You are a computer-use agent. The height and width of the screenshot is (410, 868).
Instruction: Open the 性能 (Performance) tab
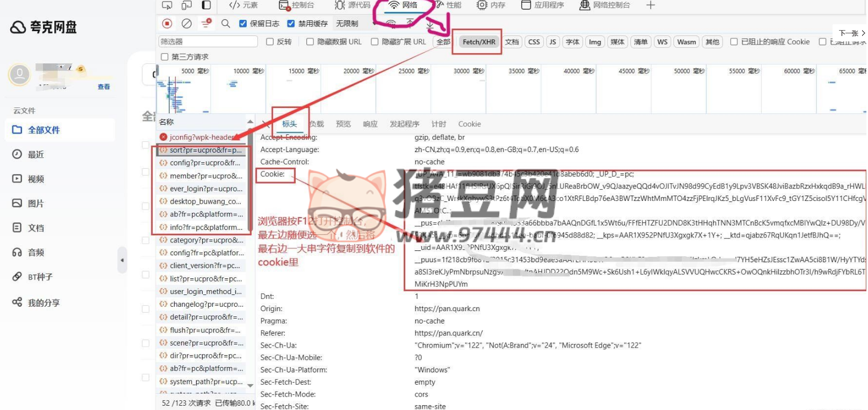(x=448, y=5)
